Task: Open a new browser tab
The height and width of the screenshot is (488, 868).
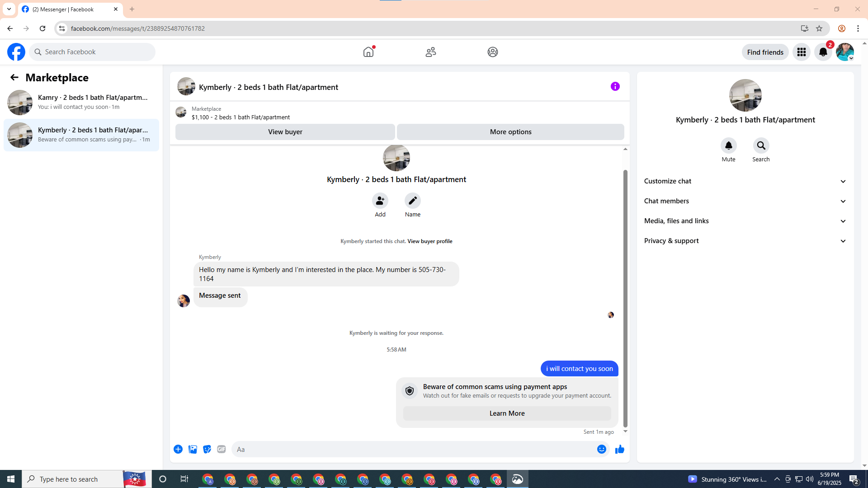Action: click(x=132, y=9)
